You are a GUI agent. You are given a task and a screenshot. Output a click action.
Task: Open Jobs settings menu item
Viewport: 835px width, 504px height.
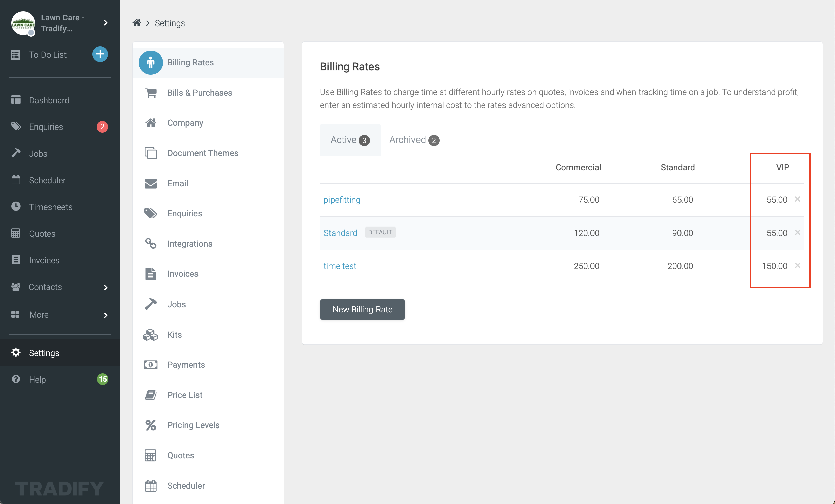pyautogui.click(x=208, y=304)
